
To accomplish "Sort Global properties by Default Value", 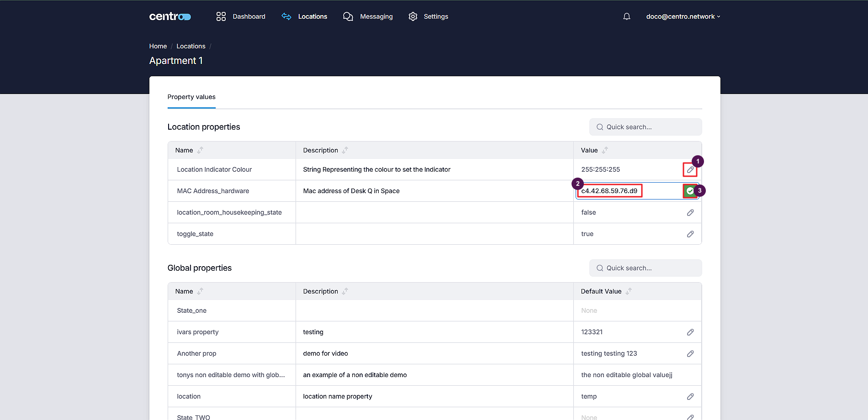I will pos(629,291).
